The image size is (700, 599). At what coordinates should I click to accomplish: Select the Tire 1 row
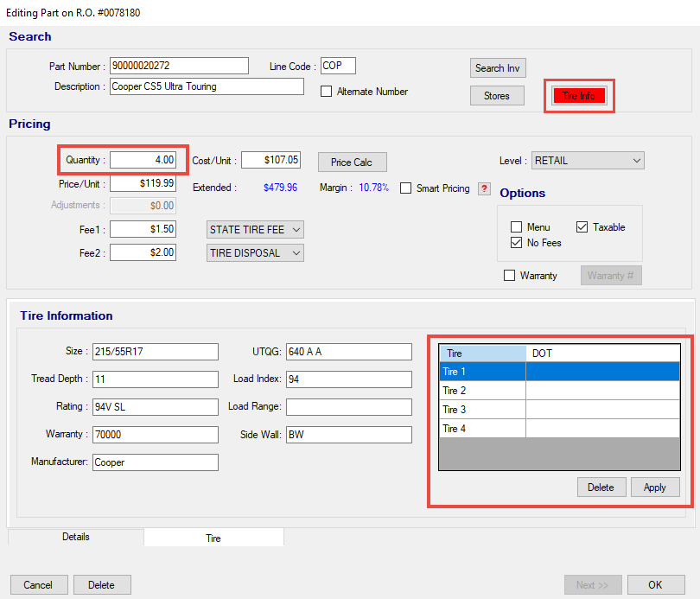[x=559, y=372]
